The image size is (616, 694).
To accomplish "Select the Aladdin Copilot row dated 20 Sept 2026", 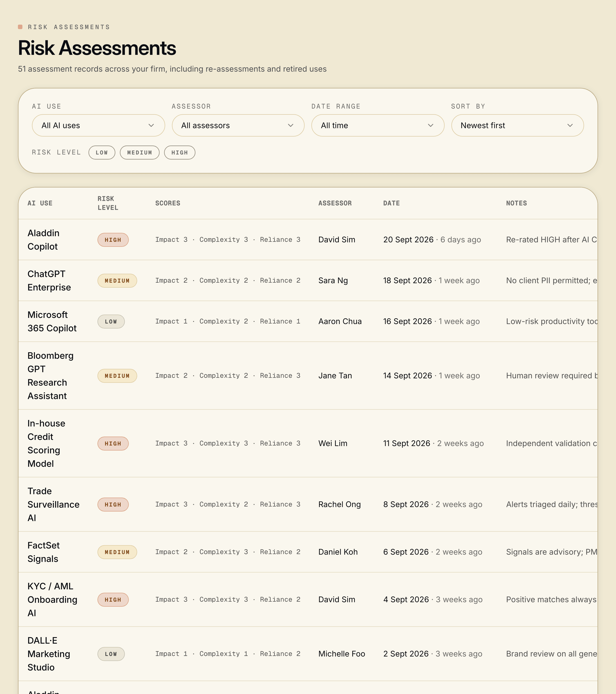I will pos(308,240).
